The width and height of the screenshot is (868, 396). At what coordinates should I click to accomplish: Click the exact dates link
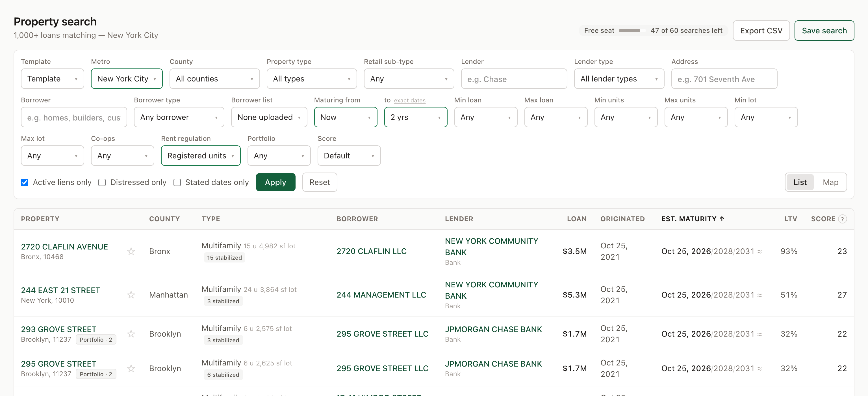click(409, 100)
